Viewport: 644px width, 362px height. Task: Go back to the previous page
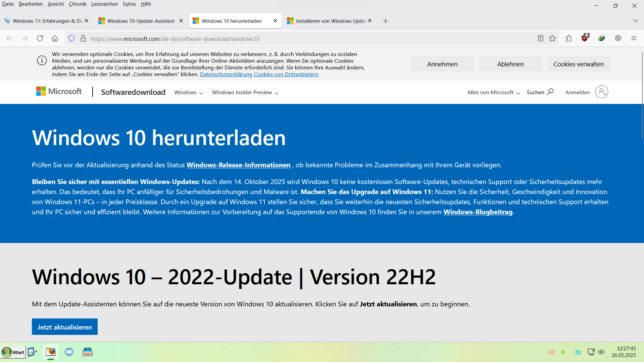[10, 39]
